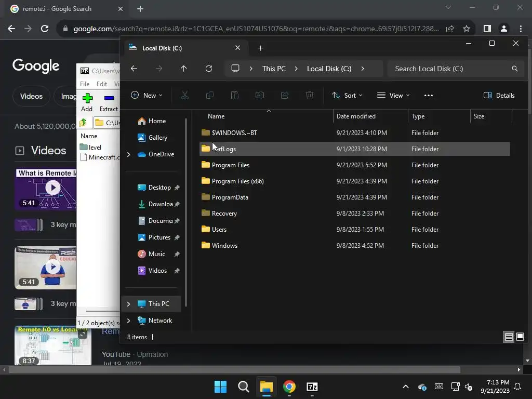Open taskbar Search
532x399 pixels.
tap(243, 387)
